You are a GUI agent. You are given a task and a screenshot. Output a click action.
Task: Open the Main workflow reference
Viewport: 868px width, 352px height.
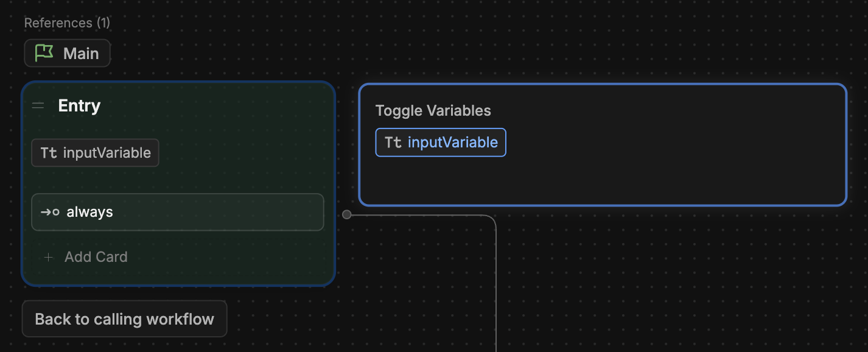[67, 53]
